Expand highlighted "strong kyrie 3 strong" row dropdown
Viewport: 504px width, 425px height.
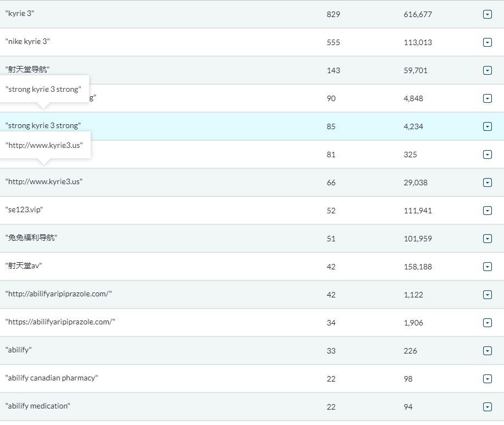(488, 126)
